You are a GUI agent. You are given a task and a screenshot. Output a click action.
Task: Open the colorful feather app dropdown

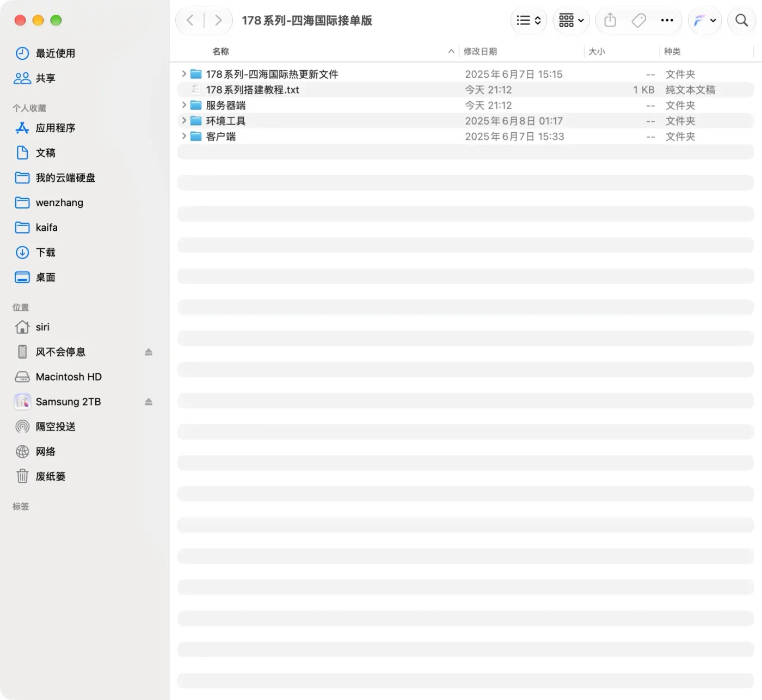(705, 21)
